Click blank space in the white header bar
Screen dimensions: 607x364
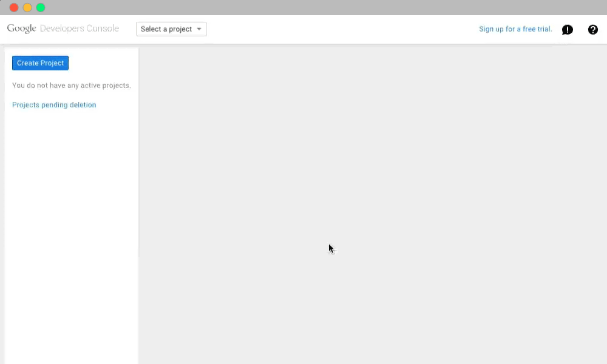340,29
